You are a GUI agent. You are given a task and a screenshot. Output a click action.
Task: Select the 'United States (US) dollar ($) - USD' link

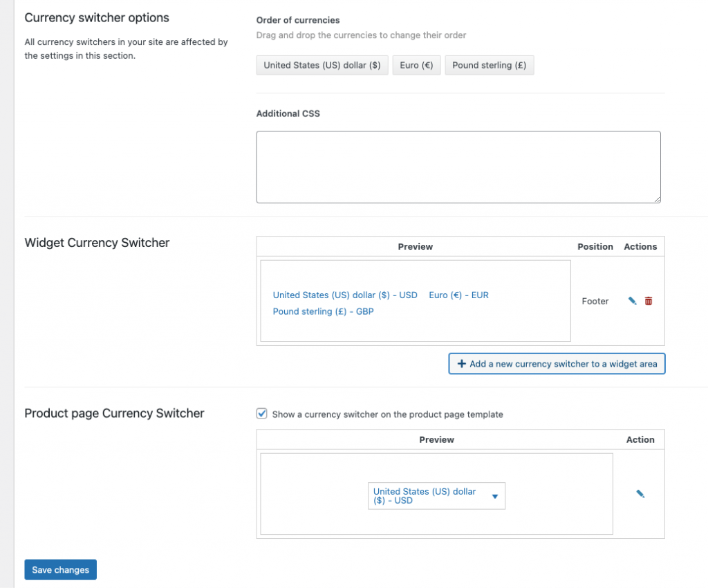pos(345,295)
